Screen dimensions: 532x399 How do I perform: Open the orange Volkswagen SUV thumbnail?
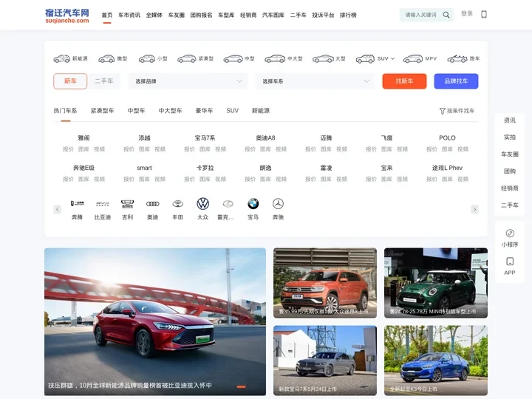325,283
